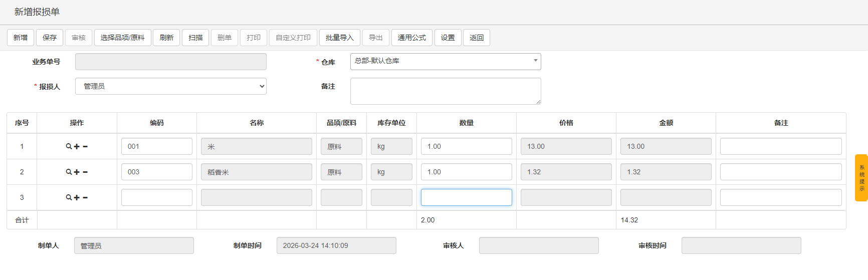Click the search icon in row 3
This screenshot has width=868, height=280.
69,198
